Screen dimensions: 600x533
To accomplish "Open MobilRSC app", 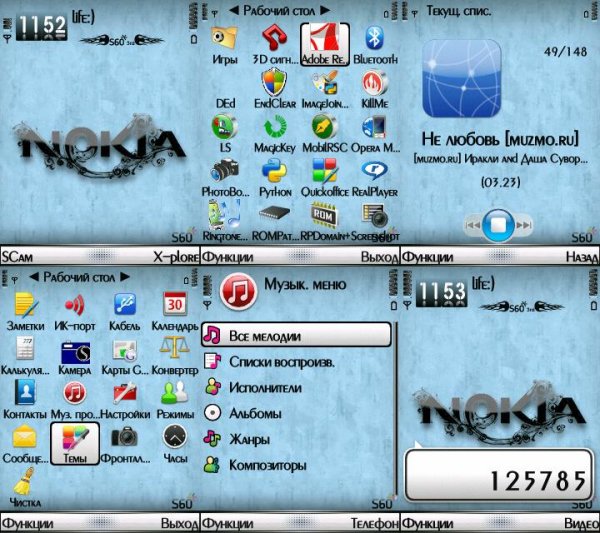I will [x=325, y=133].
